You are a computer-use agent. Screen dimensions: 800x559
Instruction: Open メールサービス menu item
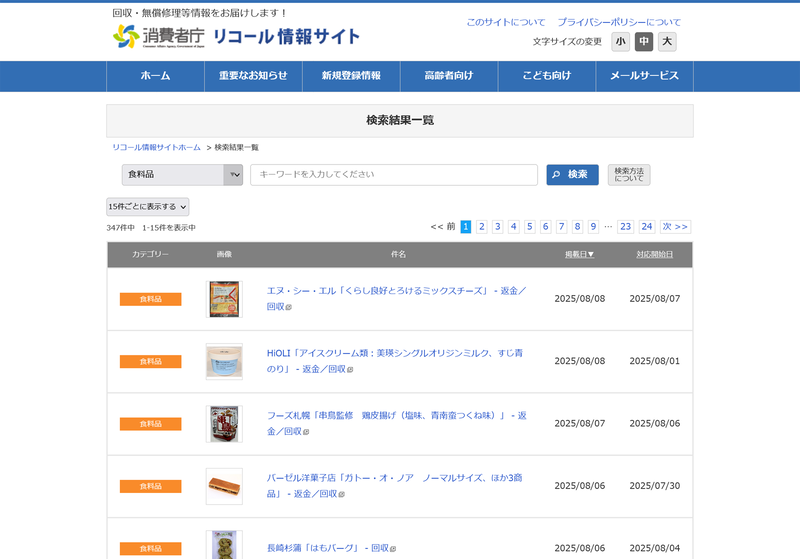644,76
